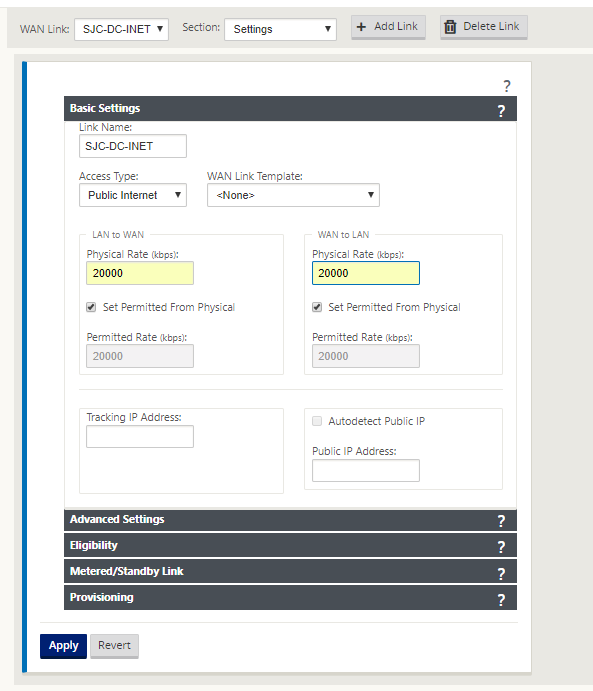This screenshot has height=691, width=593.
Task: Uncheck LAN to WAN Set Permitted From Physical
Action: click(91, 307)
